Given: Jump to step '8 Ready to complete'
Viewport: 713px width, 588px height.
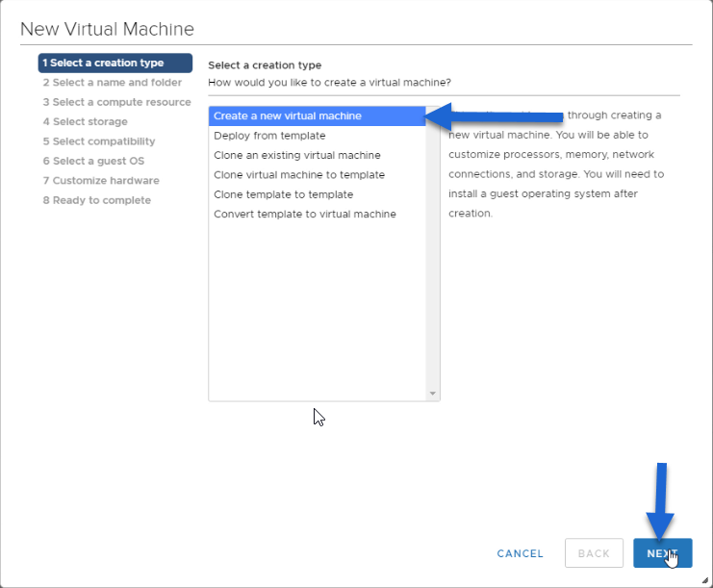Looking at the screenshot, I should (x=97, y=200).
